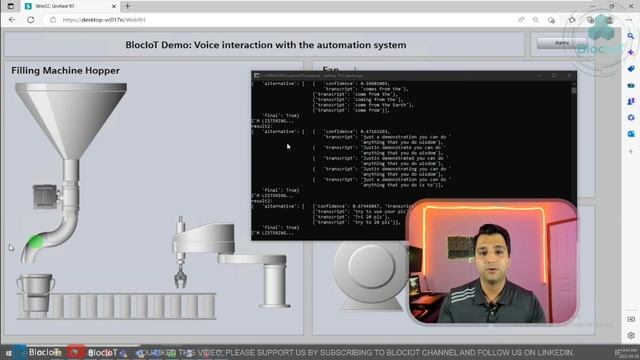The height and width of the screenshot is (360, 640).
Task: Click the hopper funnel graphic
Action: 71,120
